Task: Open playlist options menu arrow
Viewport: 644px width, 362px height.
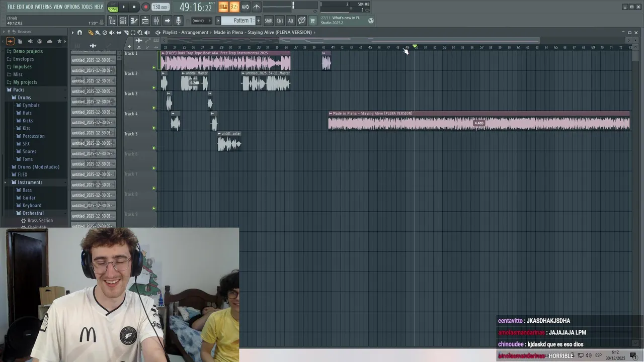Action: coord(73,33)
